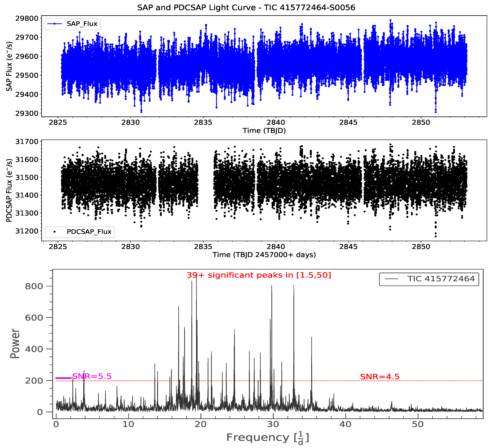Click the 'Time (TBJD)' x-axis label
Viewport: 492px width, 448px height.
click(264, 131)
